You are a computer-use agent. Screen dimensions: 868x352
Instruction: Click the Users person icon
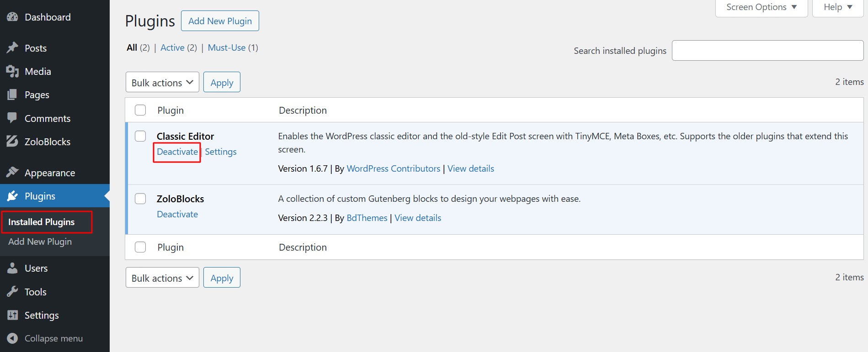point(12,268)
